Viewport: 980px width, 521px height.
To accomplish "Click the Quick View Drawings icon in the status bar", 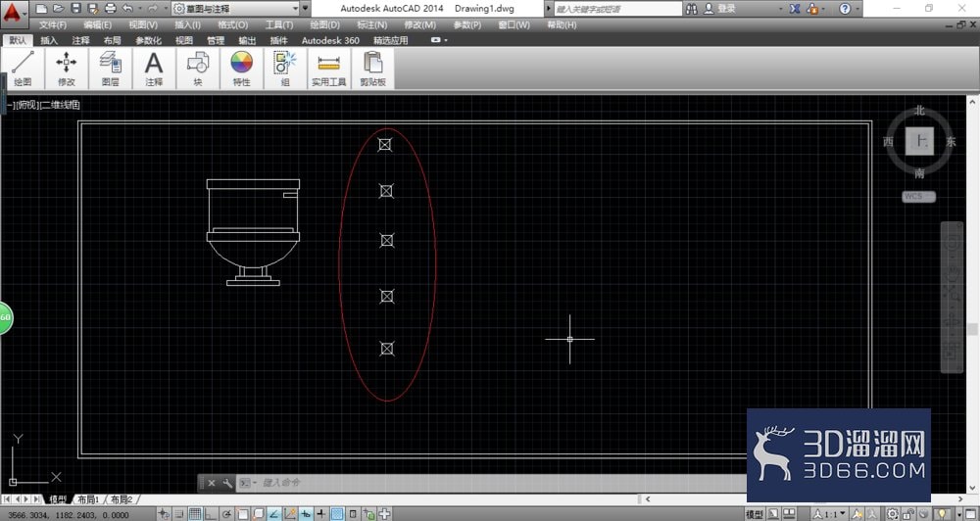I will point(791,514).
